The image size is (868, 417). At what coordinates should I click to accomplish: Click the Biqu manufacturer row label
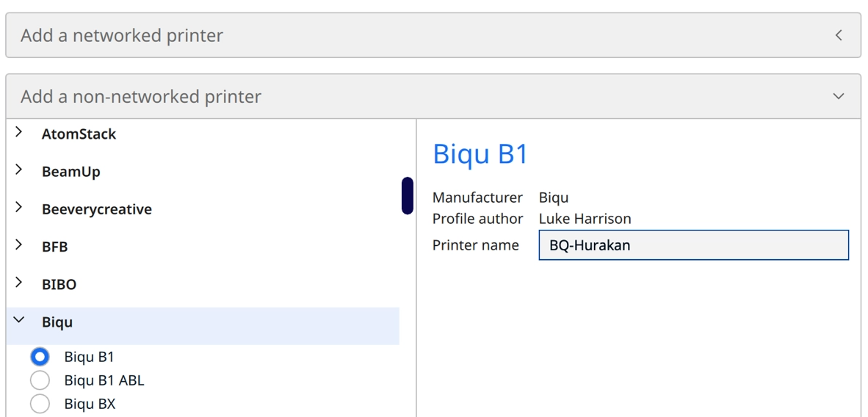pyautogui.click(x=57, y=322)
